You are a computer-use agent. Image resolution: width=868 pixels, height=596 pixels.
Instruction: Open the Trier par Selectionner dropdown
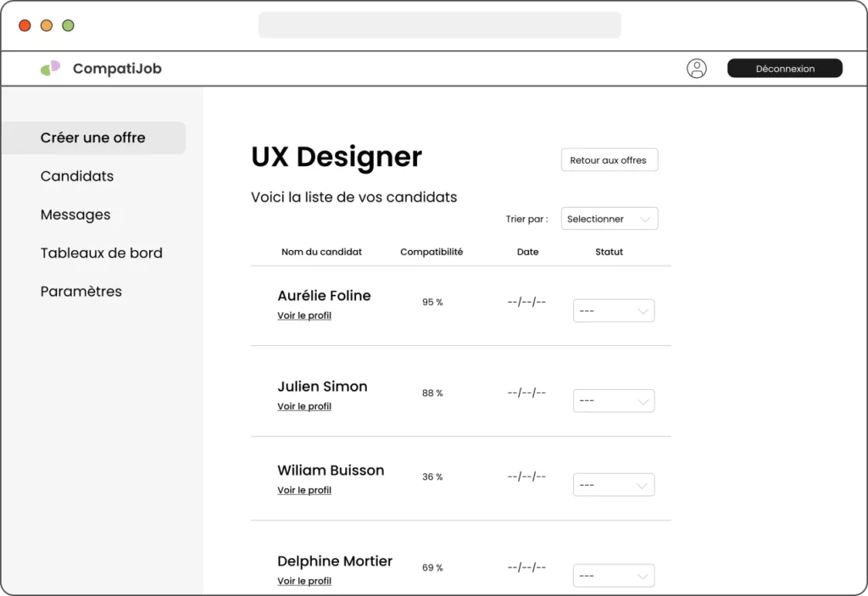point(609,219)
